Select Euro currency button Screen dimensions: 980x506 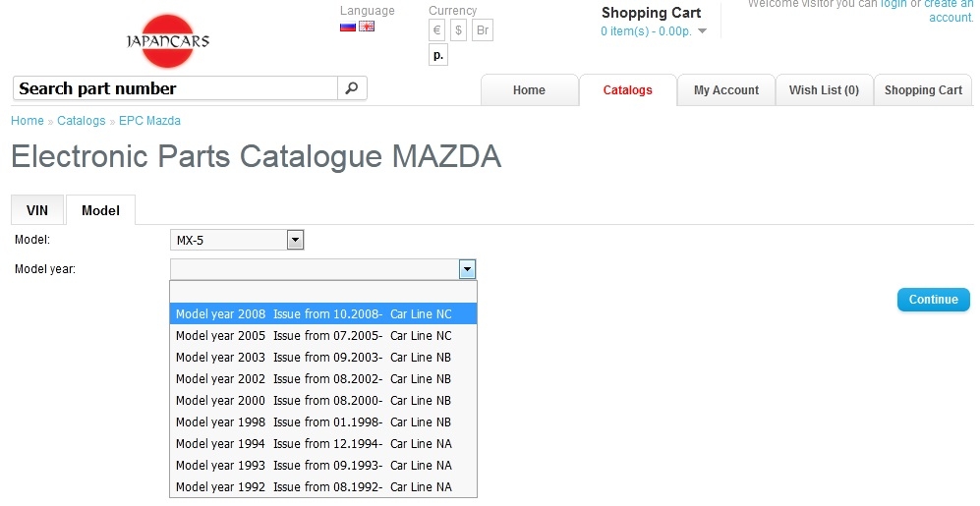(436, 30)
